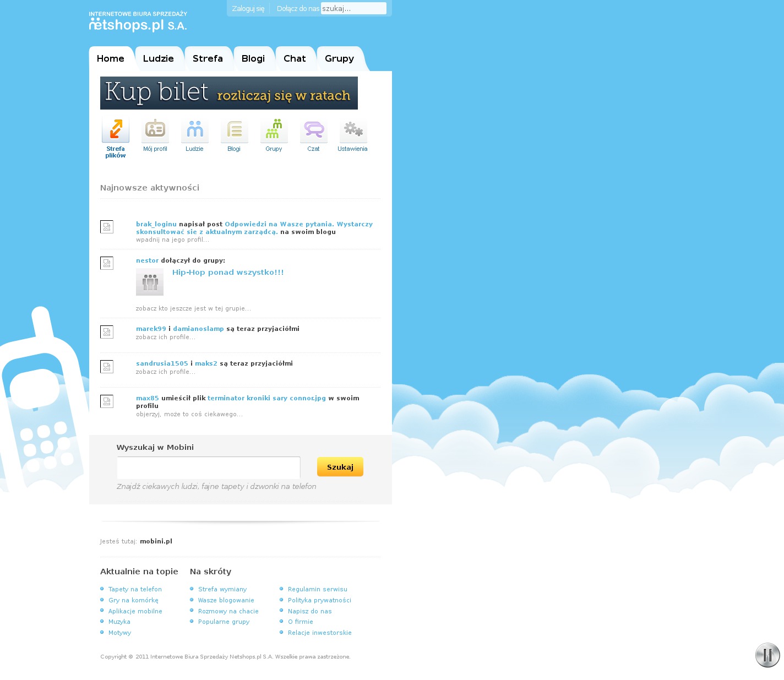Focus the Wyszukaj w Mobini search box
Viewport: 784px width, 680px height.
coord(209,467)
